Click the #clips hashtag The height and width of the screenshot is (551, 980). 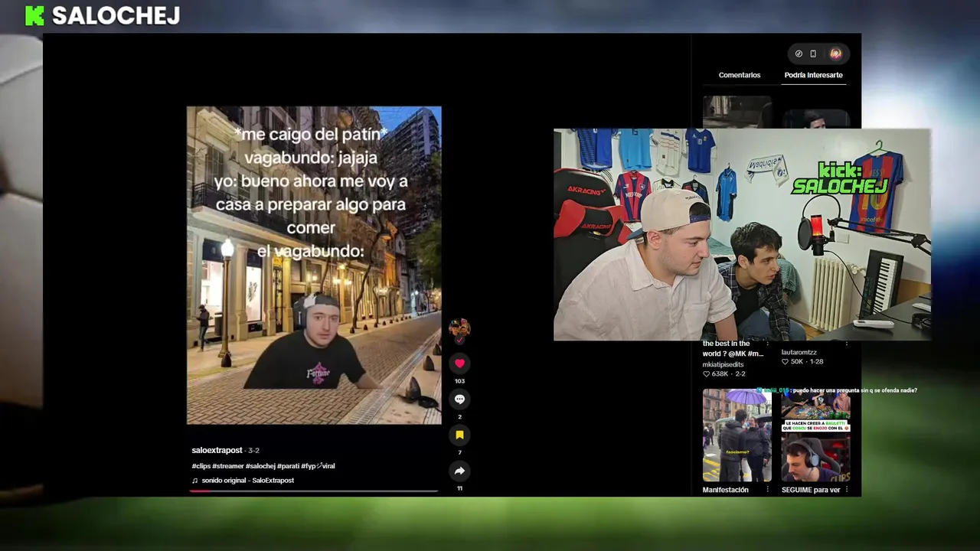pos(201,466)
